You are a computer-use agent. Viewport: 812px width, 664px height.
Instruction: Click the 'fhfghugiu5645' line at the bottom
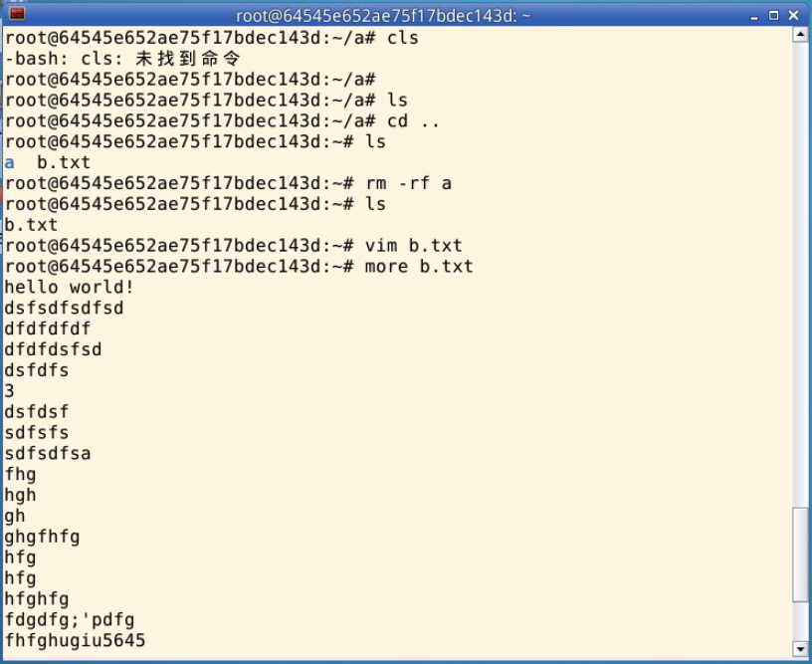pyautogui.click(x=75, y=640)
